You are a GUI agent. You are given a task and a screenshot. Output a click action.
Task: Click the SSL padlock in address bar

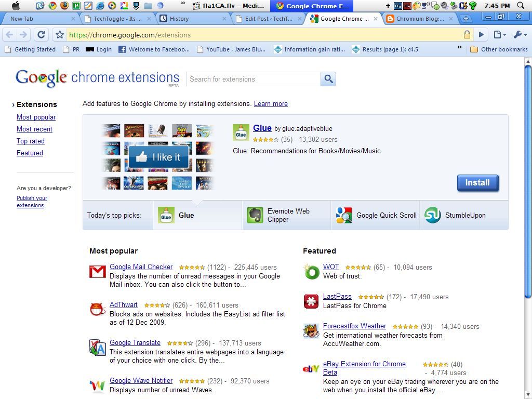pyautogui.click(x=467, y=35)
